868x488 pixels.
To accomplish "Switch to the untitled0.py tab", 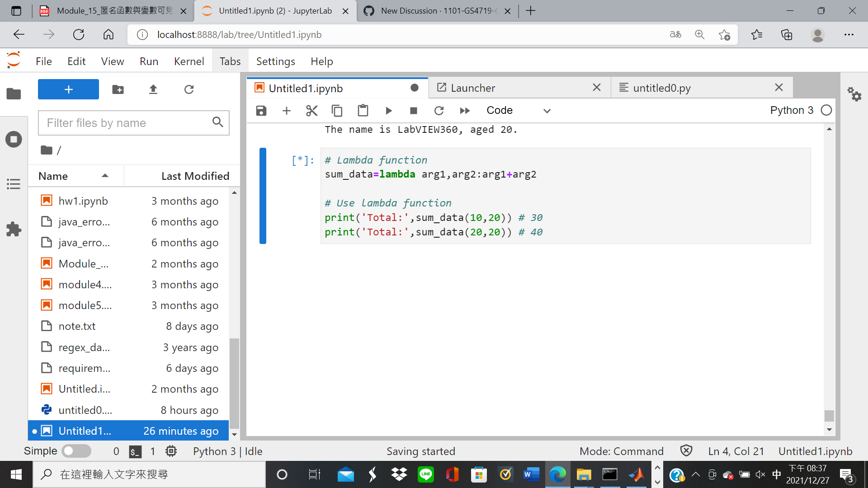I will [x=661, y=88].
